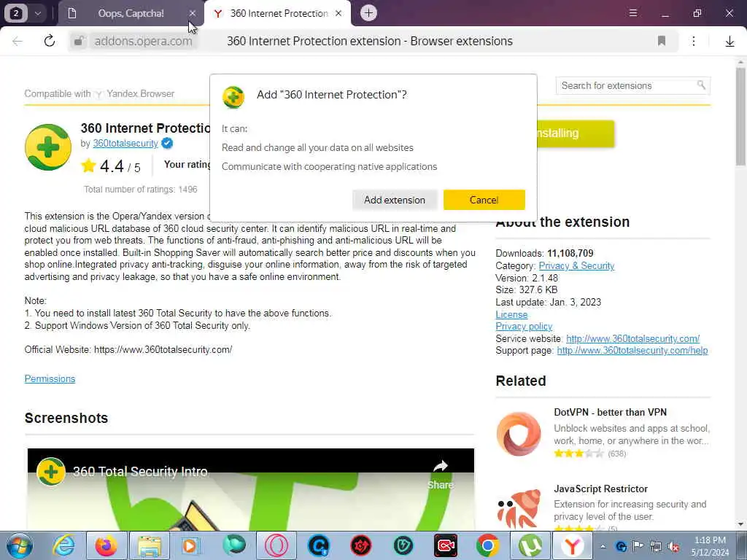Close the 360 Internet Protection tab
Viewport: 747px width, 560px height.
click(338, 13)
